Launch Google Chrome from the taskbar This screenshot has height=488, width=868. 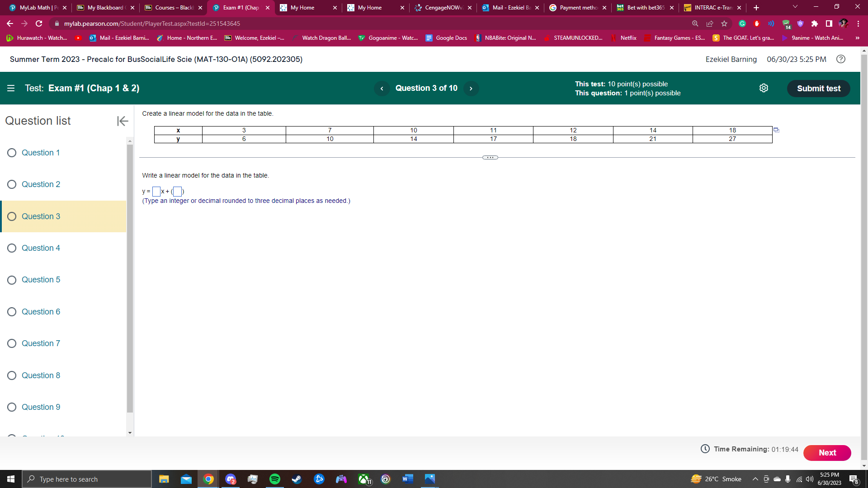pyautogui.click(x=208, y=479)
